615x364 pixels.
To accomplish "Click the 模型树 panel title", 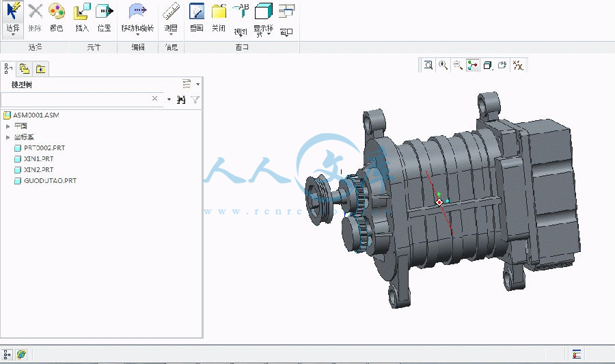I will point(22,85).
